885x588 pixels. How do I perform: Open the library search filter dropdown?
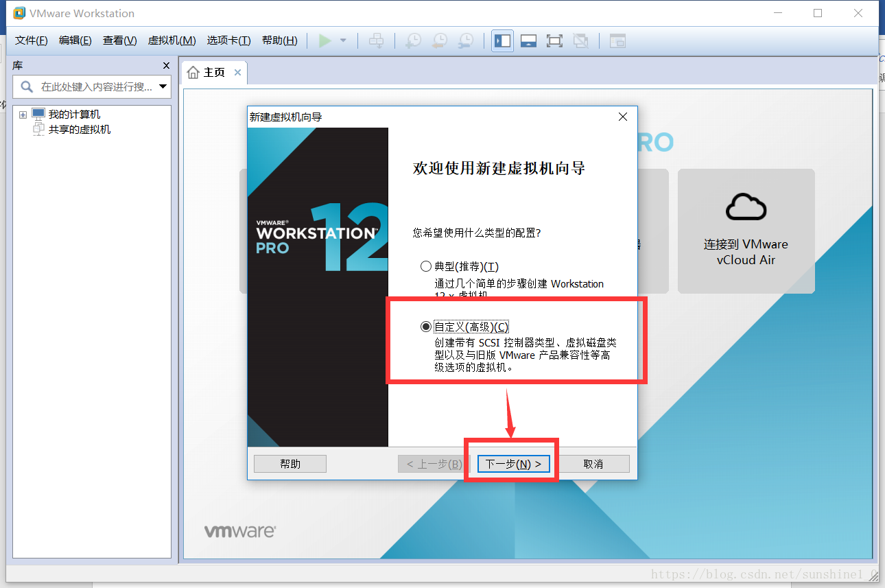[x=163, y=86]
